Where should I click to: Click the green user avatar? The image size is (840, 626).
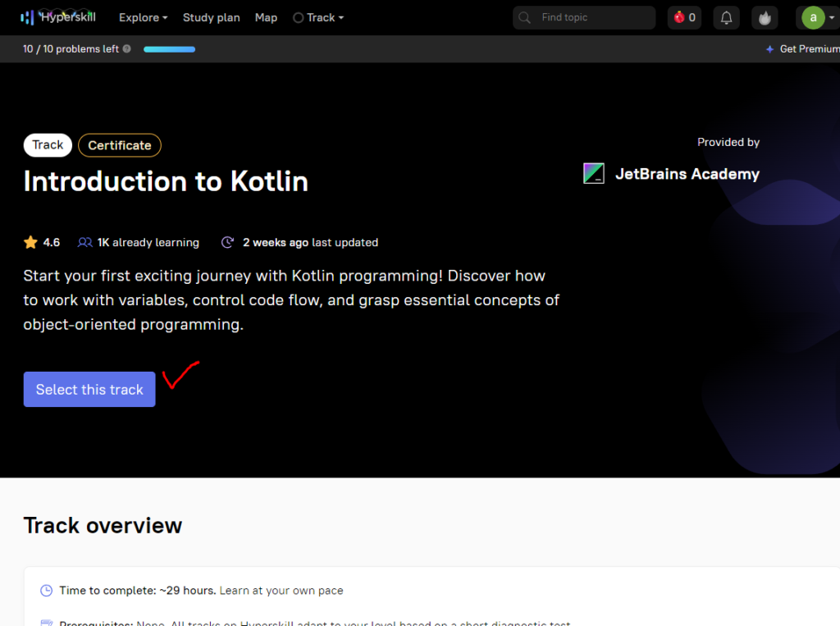(x=813, y=18)
